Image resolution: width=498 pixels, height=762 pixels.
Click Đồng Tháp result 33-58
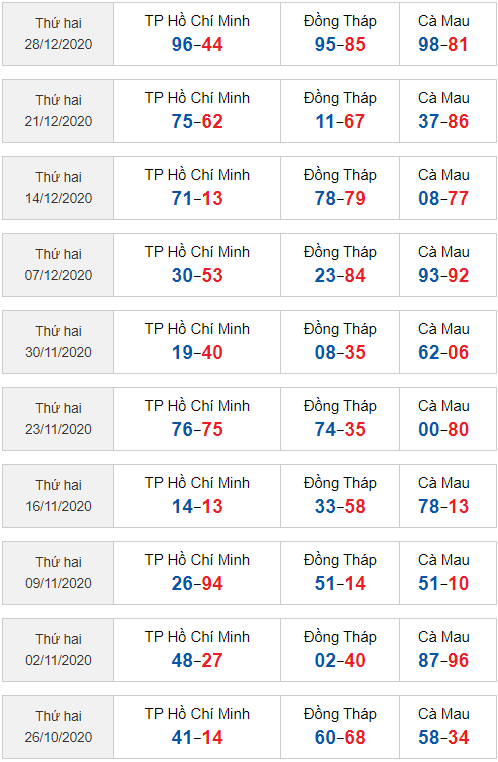340,506
